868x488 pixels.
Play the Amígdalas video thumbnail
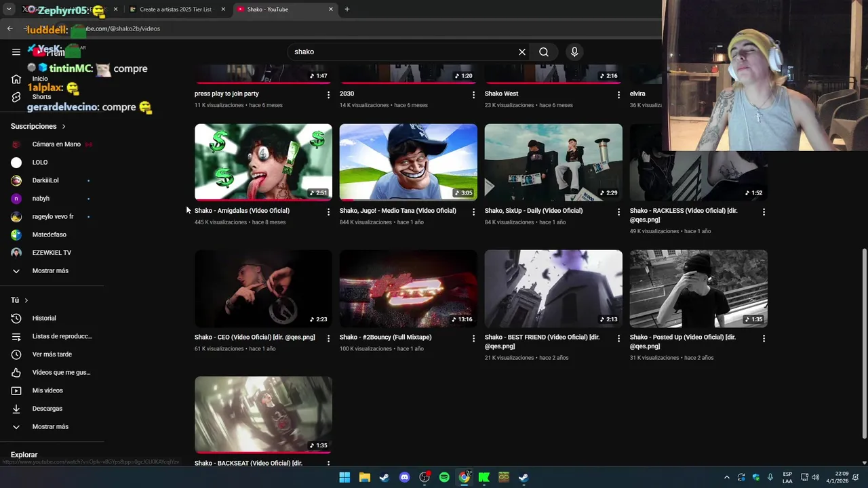point(263,162)
